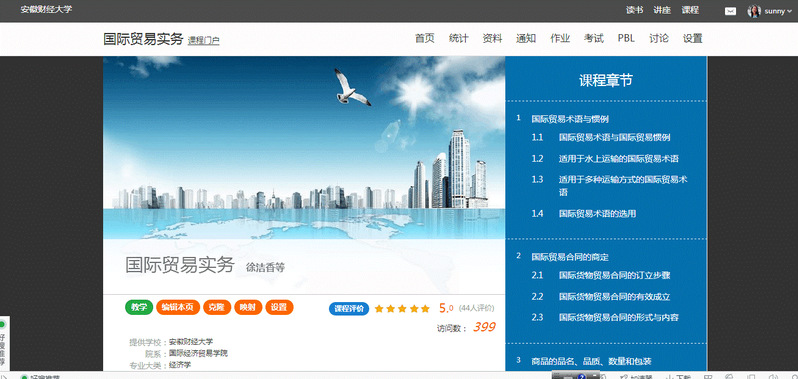Click the 课程门户 link beside course title

pos(204,41)
